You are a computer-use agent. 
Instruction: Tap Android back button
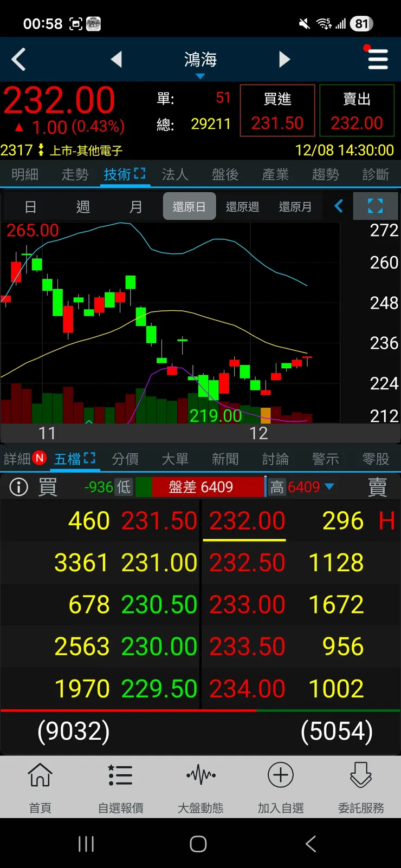(311, 844)
